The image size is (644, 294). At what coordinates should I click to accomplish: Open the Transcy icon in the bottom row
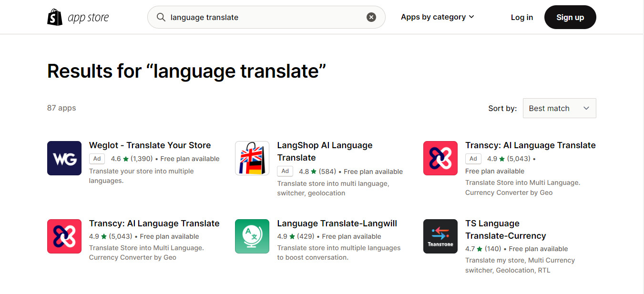[64, 236]
